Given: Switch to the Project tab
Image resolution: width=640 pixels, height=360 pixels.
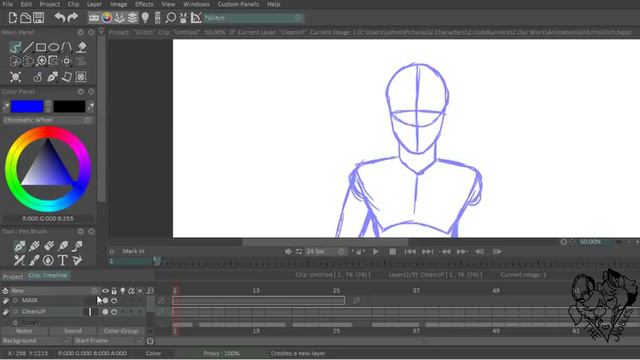Looking at the screenshot, I should pos(13,276).
